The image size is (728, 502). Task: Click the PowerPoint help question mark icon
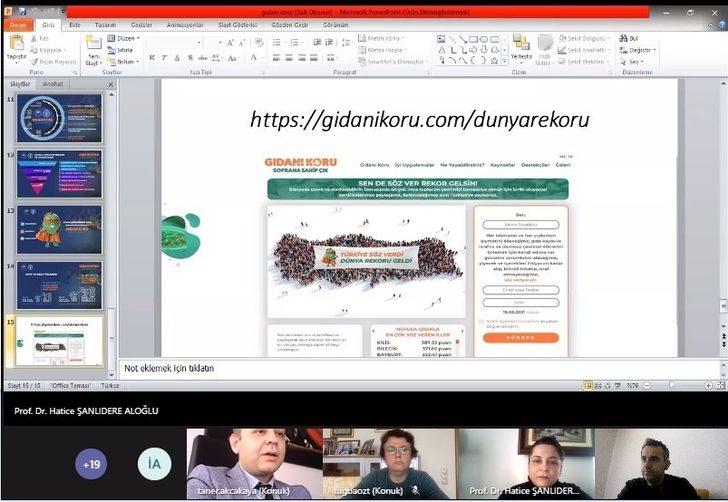[722, 25]
